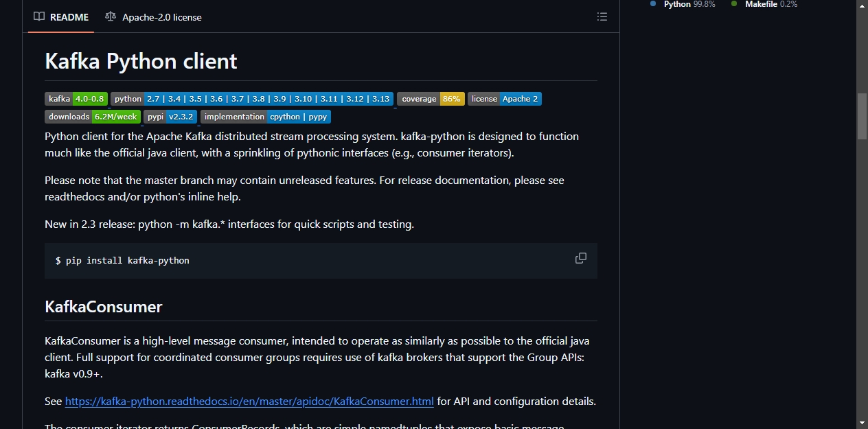The image size is (868, 429).
Task: Click the vertical scrollbar thumb
Action: (863, 116)
